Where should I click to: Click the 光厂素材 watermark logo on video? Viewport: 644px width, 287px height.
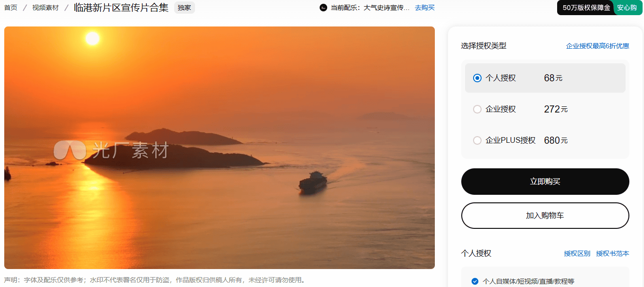[x=111, y=150]
